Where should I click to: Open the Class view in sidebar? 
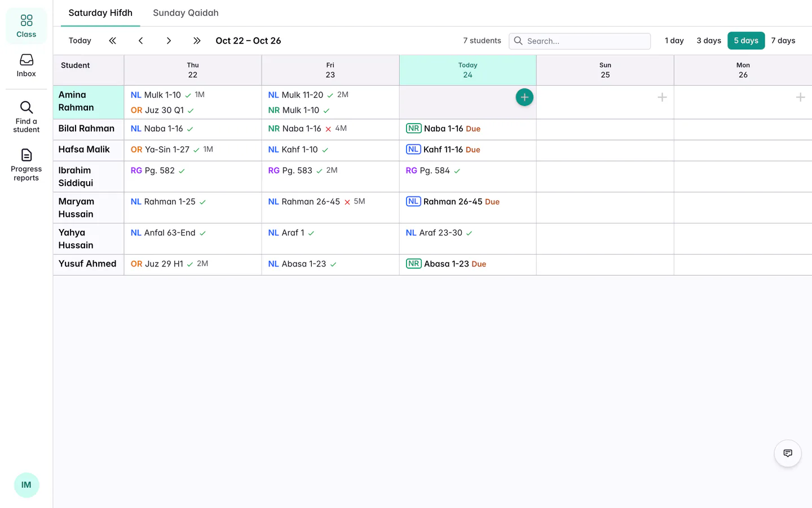click(27, 26)
